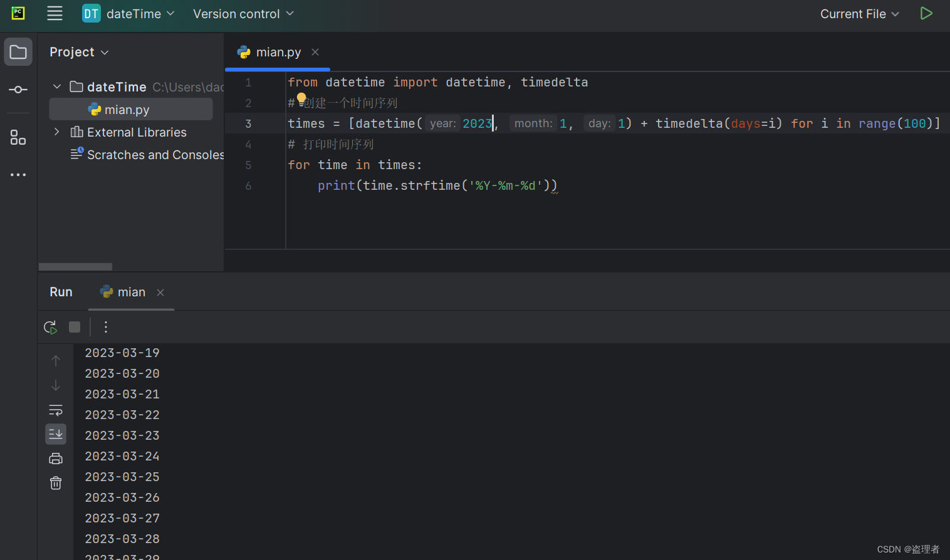Click the Run tool window title
This screenshot has width=950, height=560.
(61, 293)
